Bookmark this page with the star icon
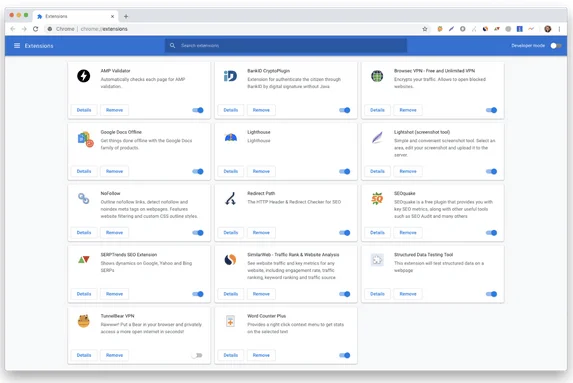The height and width of the screenshot is (383, 573). click(x=425, y=29)
